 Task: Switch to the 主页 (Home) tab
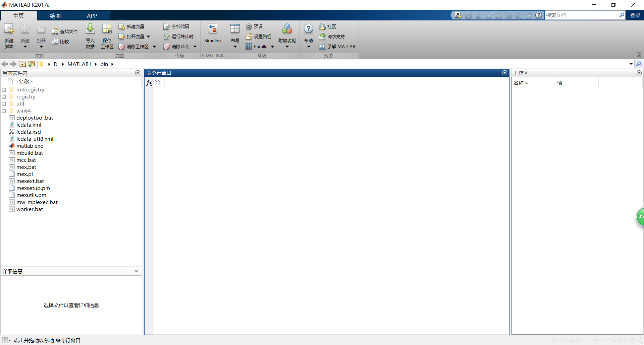tap(18, 16)
